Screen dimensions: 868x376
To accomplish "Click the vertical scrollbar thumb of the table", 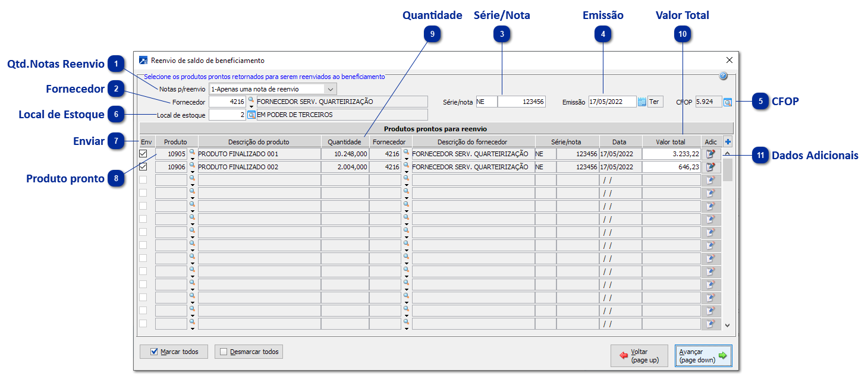I will point(728,169).
